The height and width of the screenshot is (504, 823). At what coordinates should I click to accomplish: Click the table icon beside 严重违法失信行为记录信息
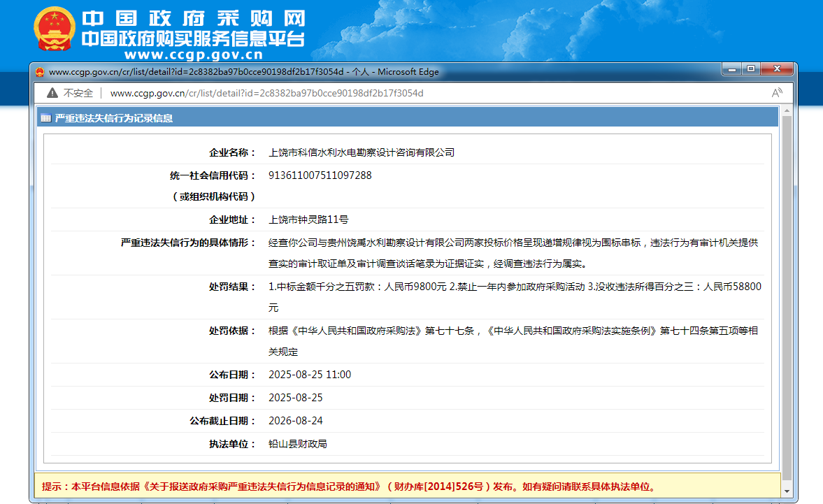click(x=45, y=118)
